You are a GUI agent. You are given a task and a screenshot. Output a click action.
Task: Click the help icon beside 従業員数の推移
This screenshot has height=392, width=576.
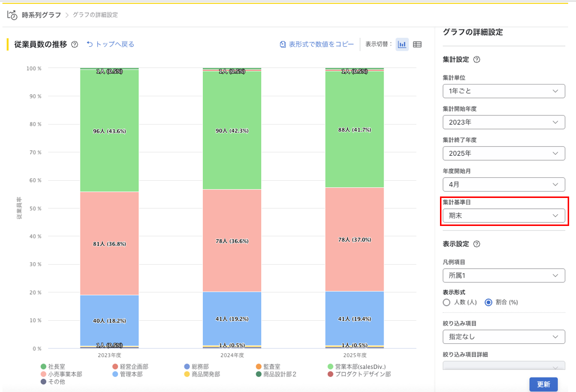click(x=75, y=44)
